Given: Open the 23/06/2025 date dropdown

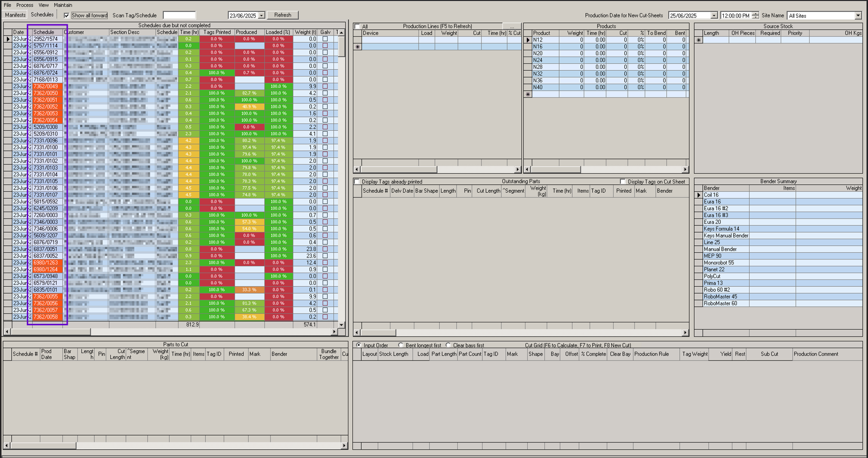Looking at the screenshot, I should click(261, 16).
